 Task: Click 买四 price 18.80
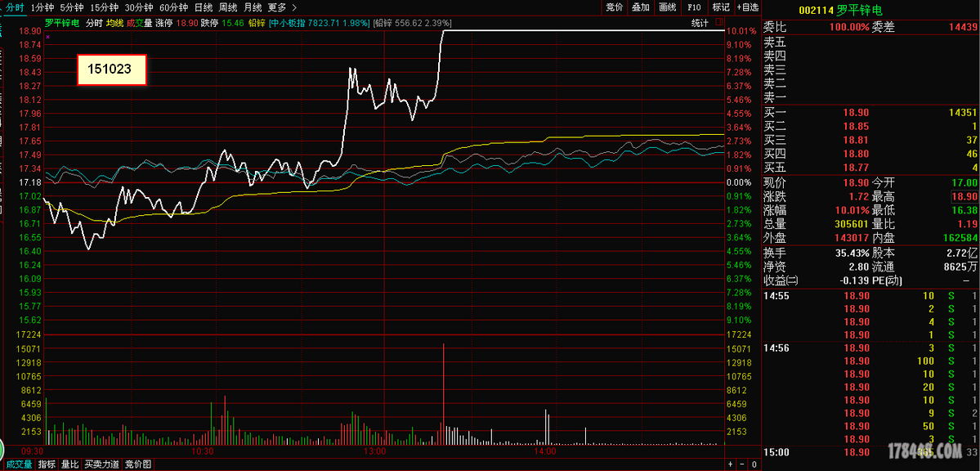[856, 154]
